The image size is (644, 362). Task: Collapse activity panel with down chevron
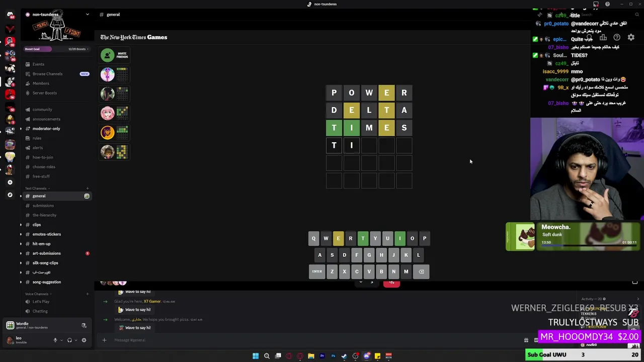pos(361,283)
